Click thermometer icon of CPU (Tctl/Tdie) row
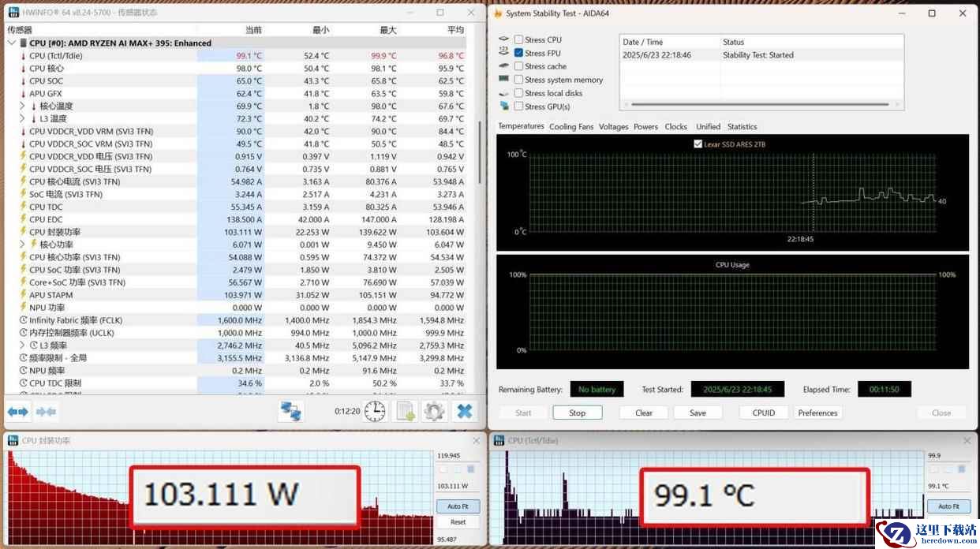Image resolution: width=980 pixels, height=549 pixels. (x=23, y=56)
